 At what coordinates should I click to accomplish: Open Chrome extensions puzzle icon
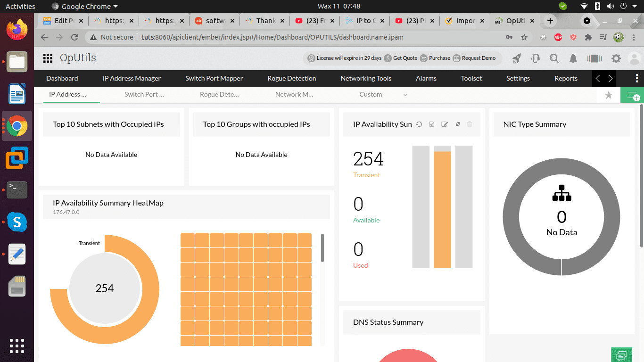coord(588,37)
